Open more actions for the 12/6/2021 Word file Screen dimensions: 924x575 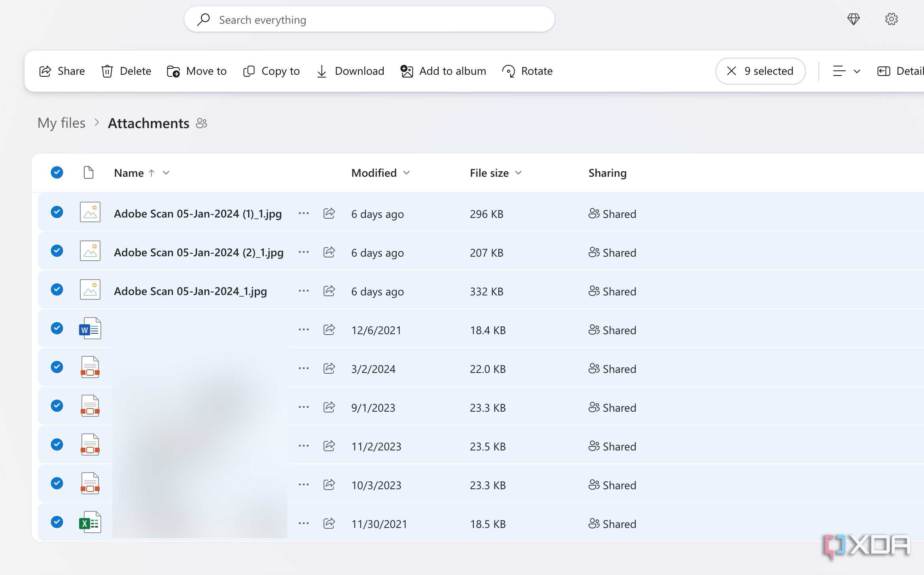click(x=303, y=330)
